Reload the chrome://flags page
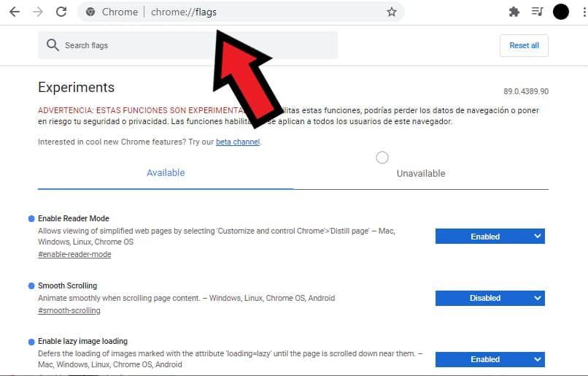The height and width of the screenshot is (376, 588). tap(61, 12)
